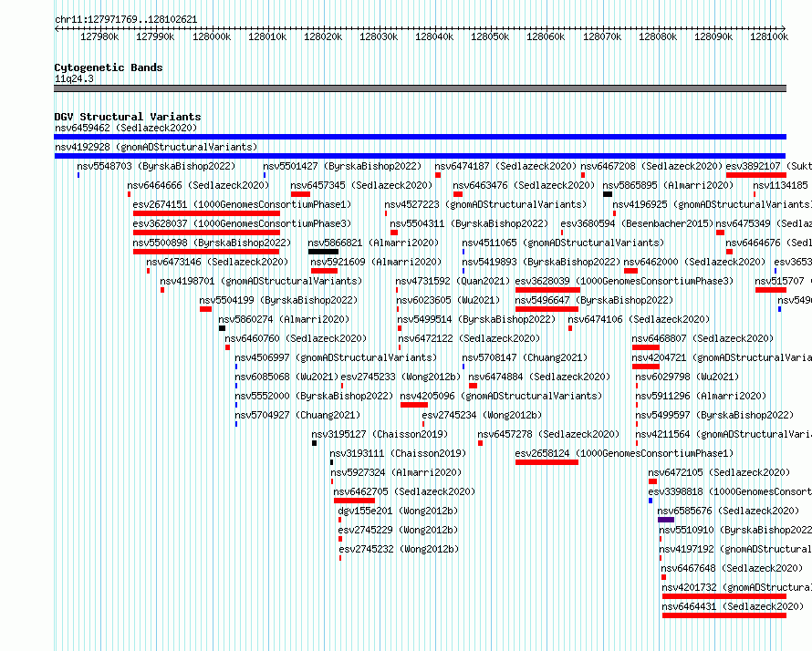This screenshot has height=651, width=812.
Task: Click the nsv6457278 (Sedlazeck2020) label
Action: pos(548,434)
